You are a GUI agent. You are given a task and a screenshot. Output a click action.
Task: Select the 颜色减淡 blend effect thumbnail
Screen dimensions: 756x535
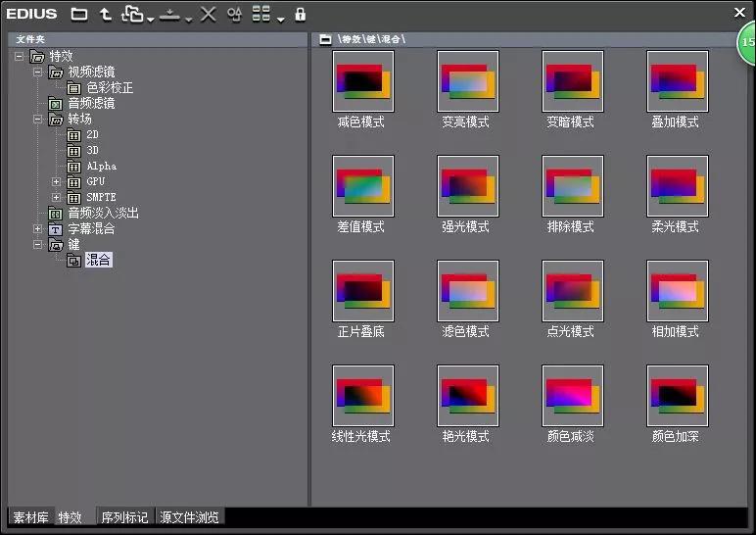[x=572, y=396]
